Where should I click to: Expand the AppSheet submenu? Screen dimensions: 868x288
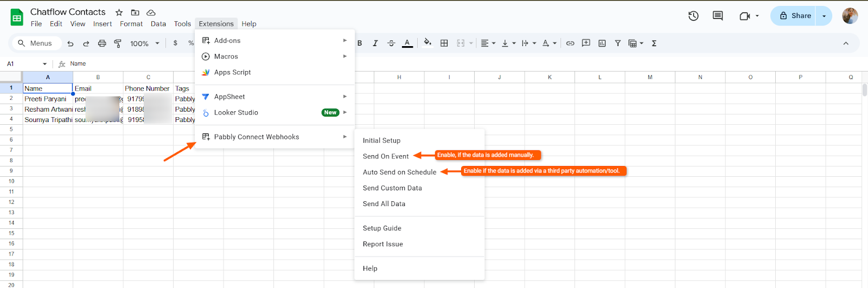pos(275,97)
